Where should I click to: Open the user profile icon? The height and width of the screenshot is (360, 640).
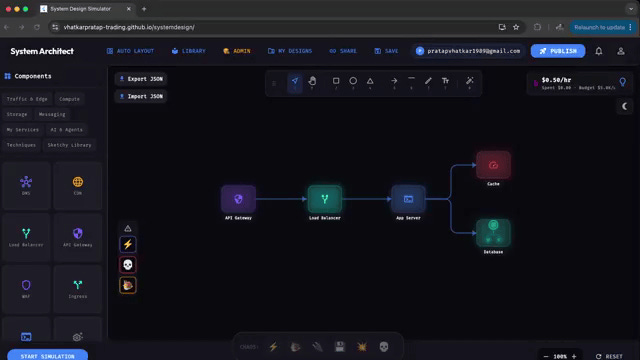tap(621, 51)
